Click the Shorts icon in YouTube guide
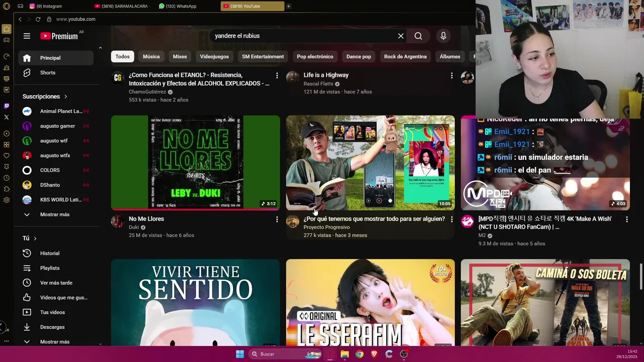Screen dimensions: 644x362 [27, 72]
